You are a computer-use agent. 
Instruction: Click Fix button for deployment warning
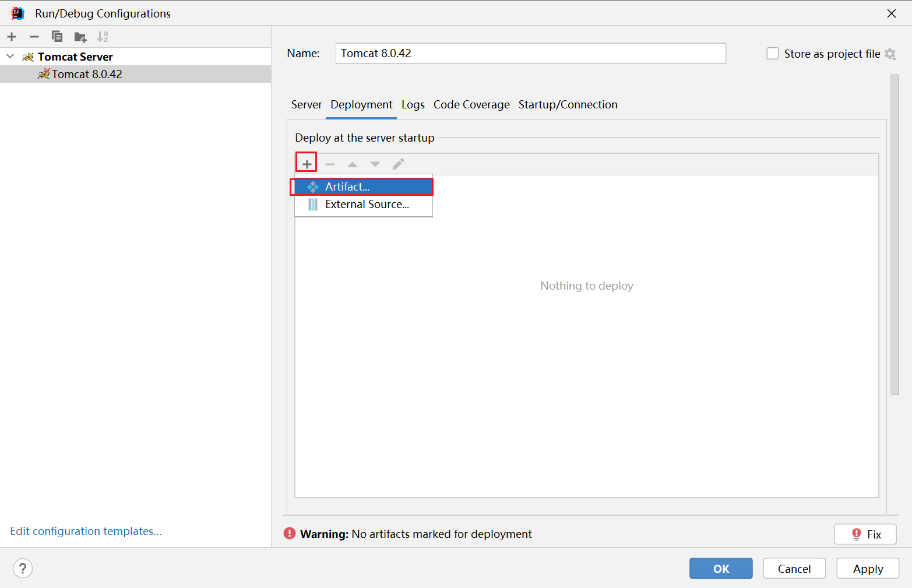coord(865,534)
